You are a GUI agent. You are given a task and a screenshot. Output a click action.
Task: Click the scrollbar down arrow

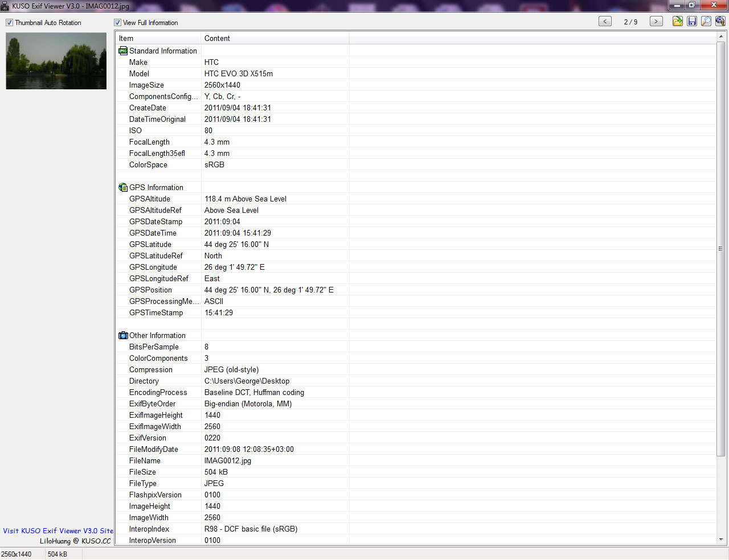coord(721,540)
